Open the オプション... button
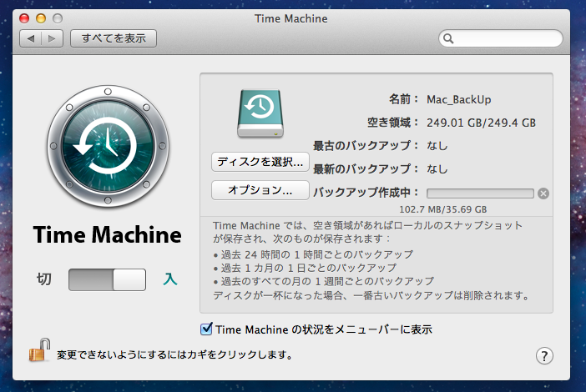Image resolution: width=586 pixels, height=392 pixels. pos(260,190)
